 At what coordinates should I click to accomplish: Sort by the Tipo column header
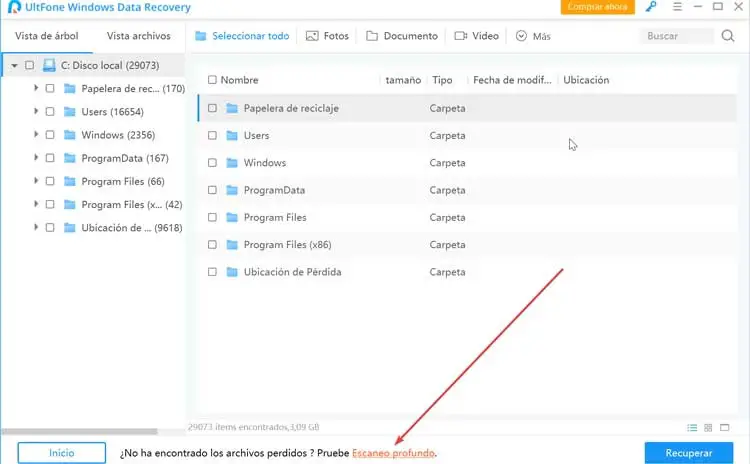[442, 80]
